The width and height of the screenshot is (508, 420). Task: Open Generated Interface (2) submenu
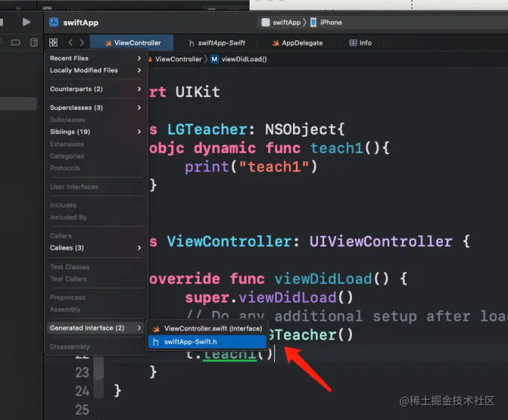click(x=96, y=328)
